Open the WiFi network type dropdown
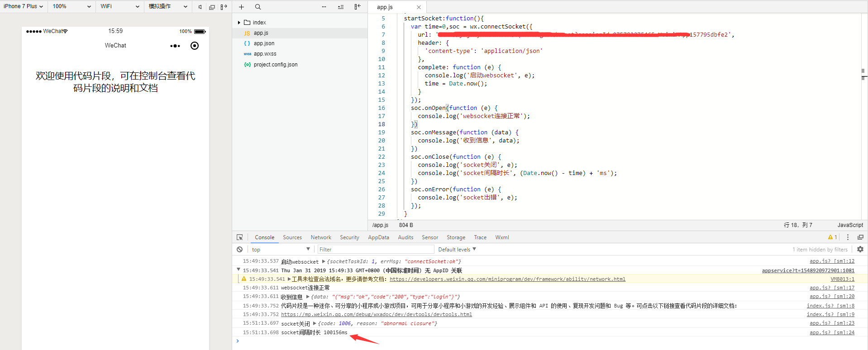Viewport: 868px width, 350px height. point(119,6)
